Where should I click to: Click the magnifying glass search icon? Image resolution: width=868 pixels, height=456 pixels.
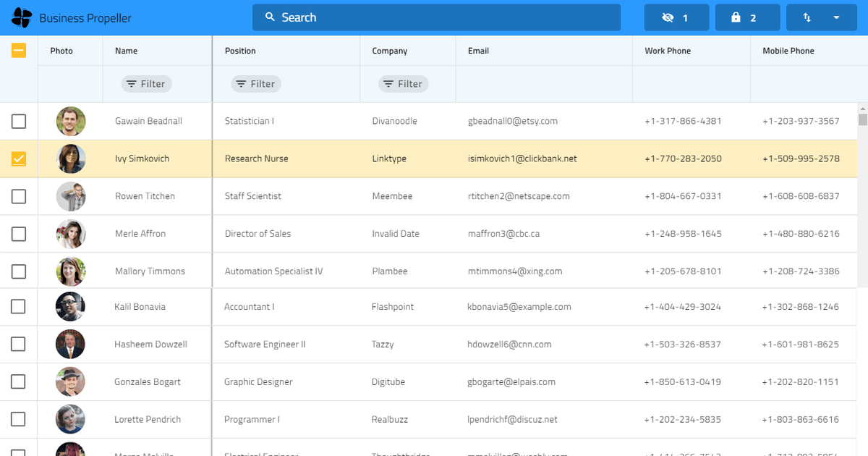point(271,17)
